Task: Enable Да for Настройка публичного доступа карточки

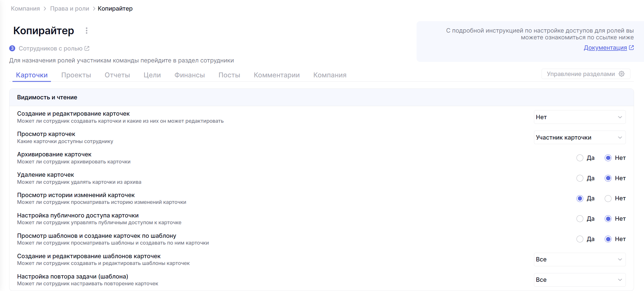Action: click(x=580, y=219)
